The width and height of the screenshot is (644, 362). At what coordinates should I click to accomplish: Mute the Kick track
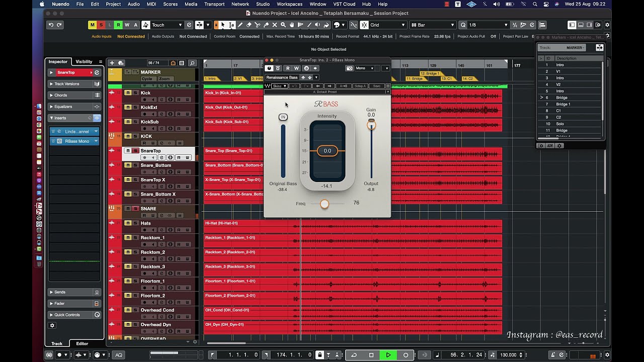[128, 93]
